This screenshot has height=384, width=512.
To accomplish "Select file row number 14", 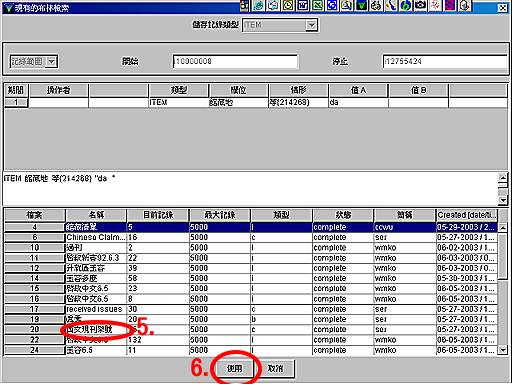I will [x=251, y=278].
